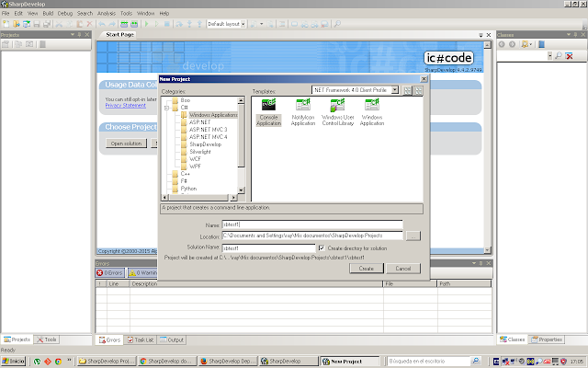Click Build Solution toolbar icon
This screenshot has height=368, width=588.
[124, 24]
